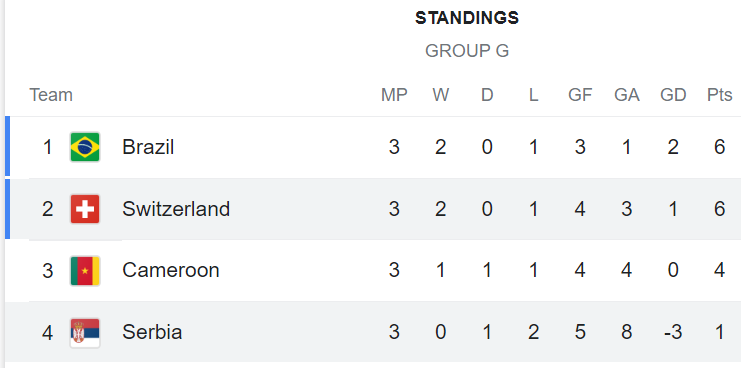Click the Serbia flag icon
This screenshot has height=368, width=741.
coord(85,333)
